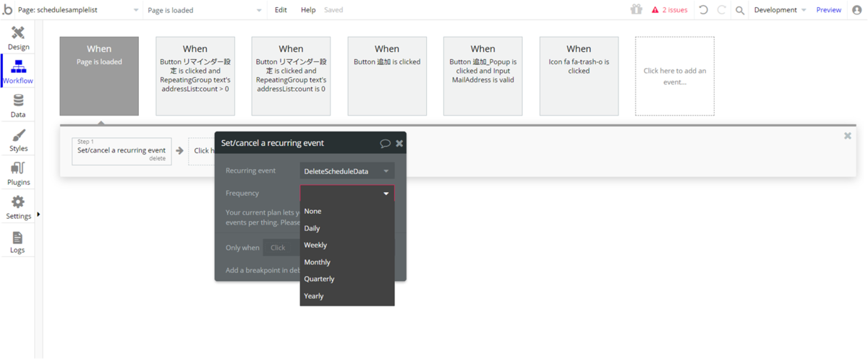Open the Recurring event DeleteScheduleData dropdown

(347, 171)
